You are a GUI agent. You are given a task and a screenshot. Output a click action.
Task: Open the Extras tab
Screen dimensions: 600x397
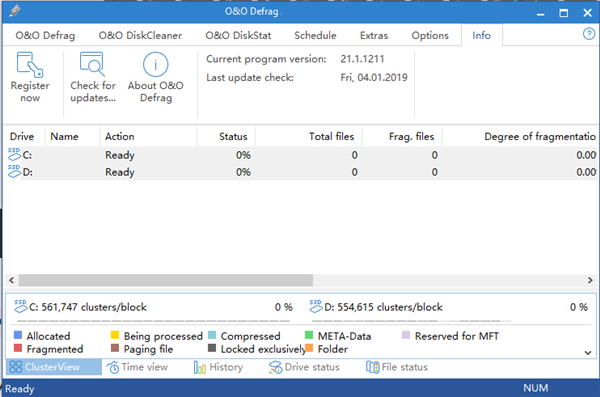click(374, 35)
